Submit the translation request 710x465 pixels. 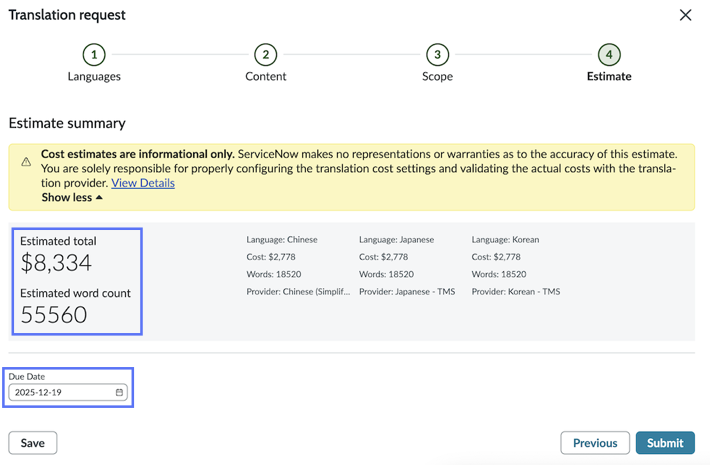coord(665,443)
